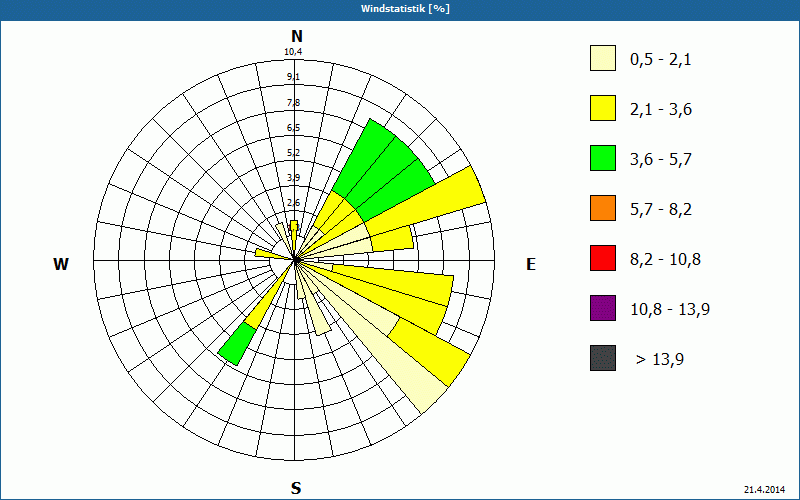
Task: Click the 5,2 radial axis value
Action: [x=293, y=153]
